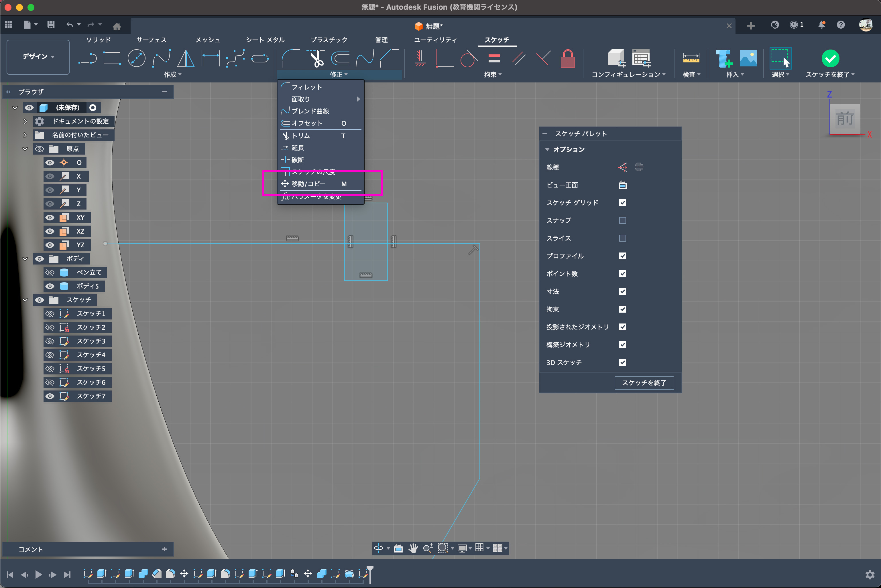
Task: Click the green finish sketch checkmark
Action: point(830,58)
